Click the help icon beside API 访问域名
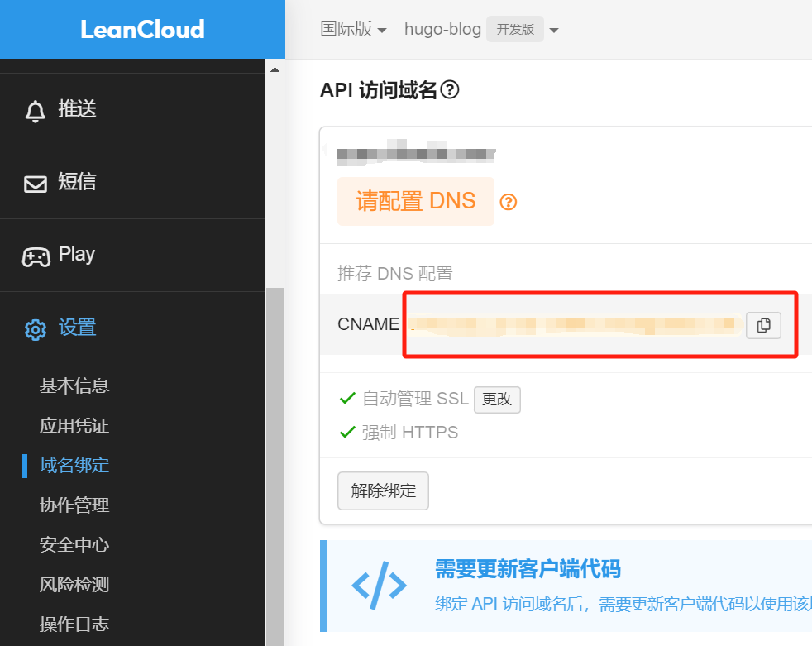The width and height of the screenshot is (812, 646). [450, 89]
